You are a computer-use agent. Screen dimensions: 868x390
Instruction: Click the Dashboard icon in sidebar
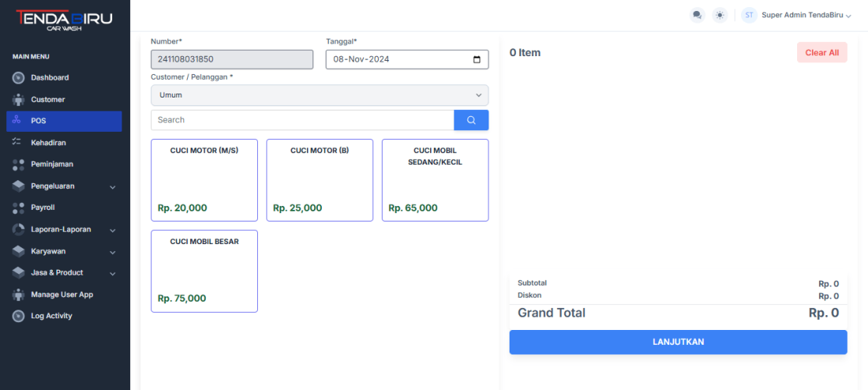pos(19,78)
